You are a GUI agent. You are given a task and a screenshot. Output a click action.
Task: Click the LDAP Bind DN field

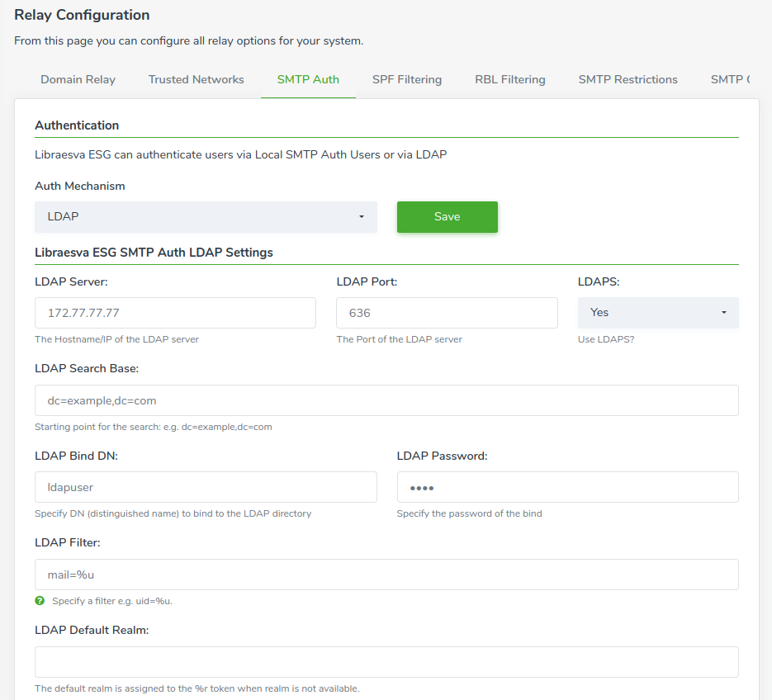click(x=206, y=487)
